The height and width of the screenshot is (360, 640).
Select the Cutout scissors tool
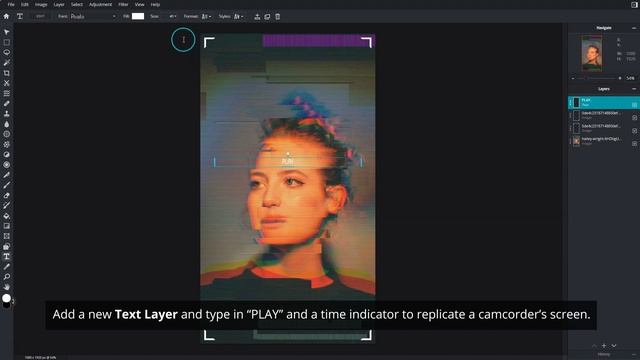(x=7, y=83)
